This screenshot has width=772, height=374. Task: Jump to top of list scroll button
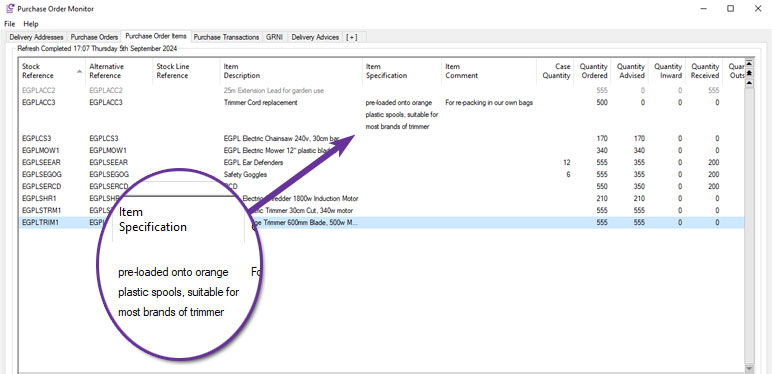[749, 63]
